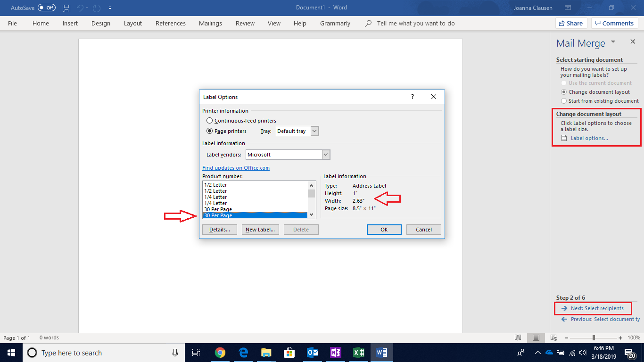Click the Word icon on taskbar
Screen dimensions: 644x362
tap(382, 353)
